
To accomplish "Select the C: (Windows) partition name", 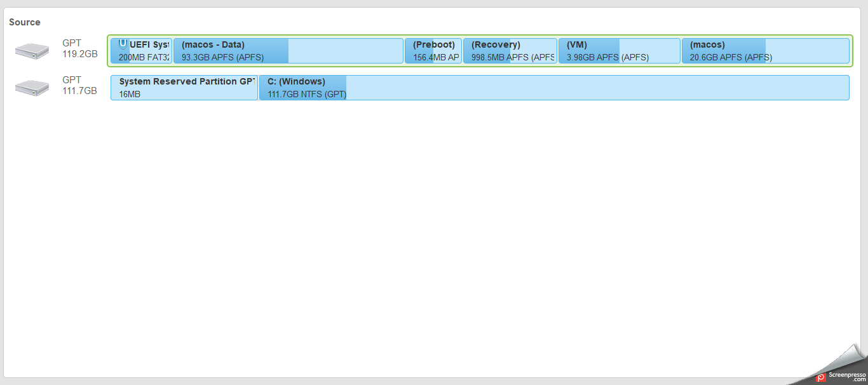I will (296, 81).
